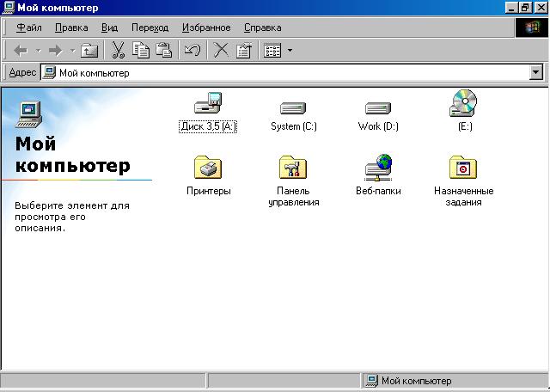
Task: Open Forward history dropdown arrow
Action: pyautogui.click(x=72, y=51)
